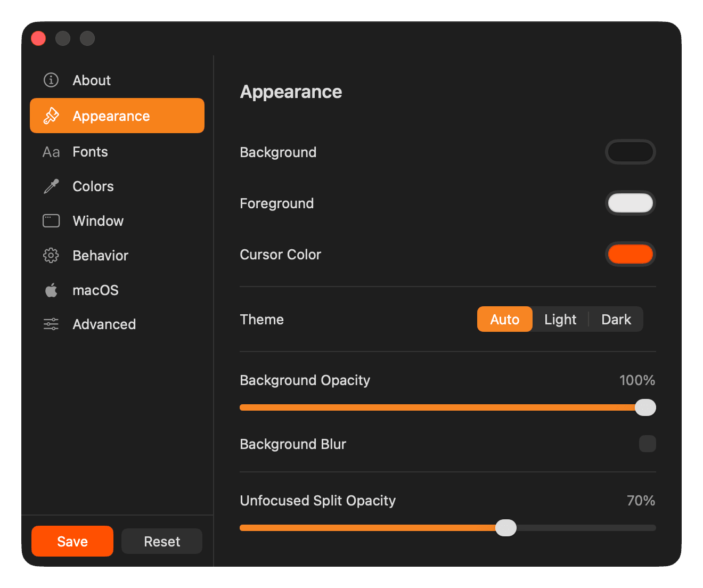Select the paintbrush icon for Appearance
This screenshot has width=703, height=588.
[x=51, y=116]
